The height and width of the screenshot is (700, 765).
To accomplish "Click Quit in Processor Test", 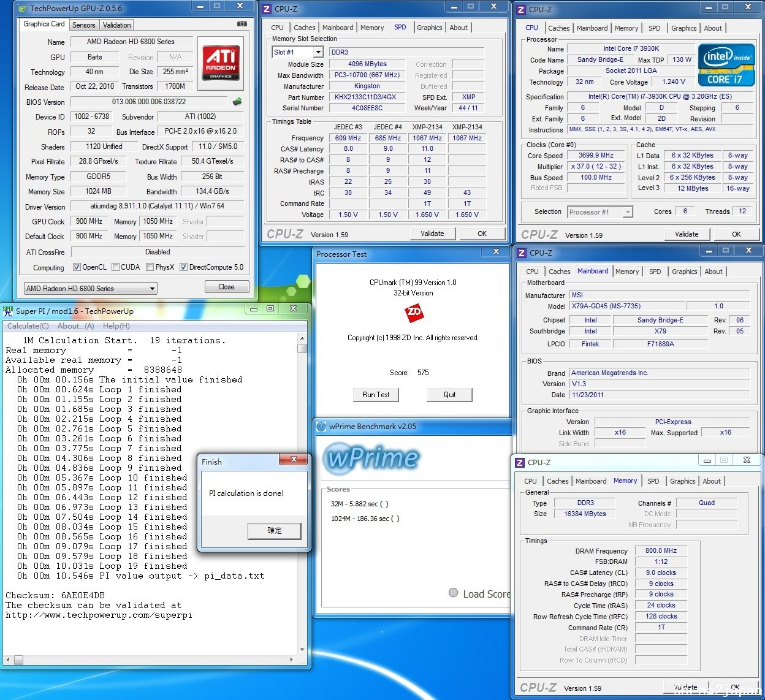I will (x=449, y=395).
